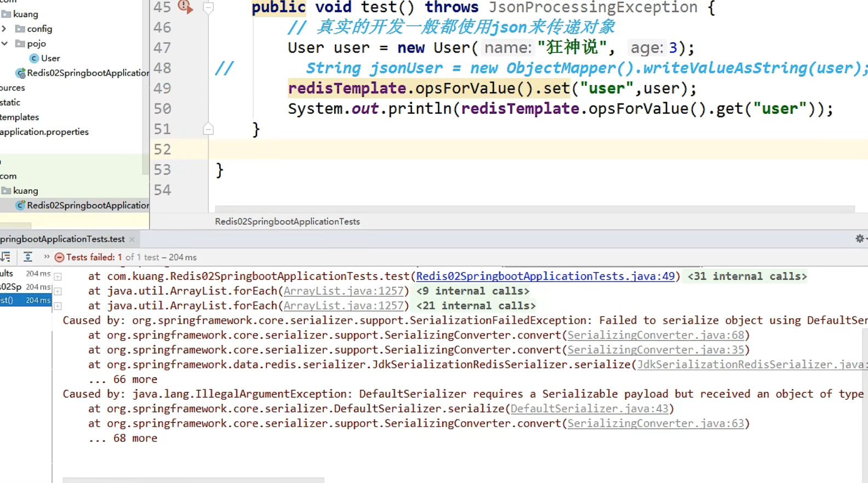Click the collapse all icon in the Run toolbar
868x483 pixels.
(28, 257)
